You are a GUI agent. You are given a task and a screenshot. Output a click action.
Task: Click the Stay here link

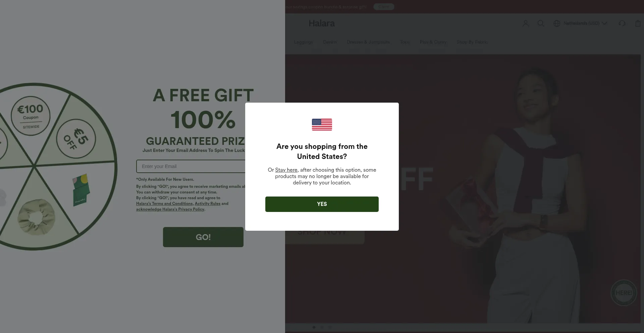point(286,170)
